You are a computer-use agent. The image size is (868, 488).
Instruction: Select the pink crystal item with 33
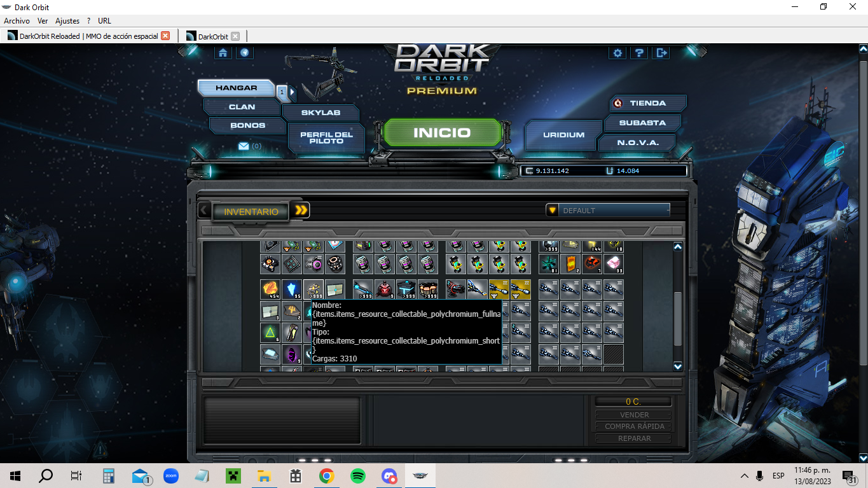point(613,263)
